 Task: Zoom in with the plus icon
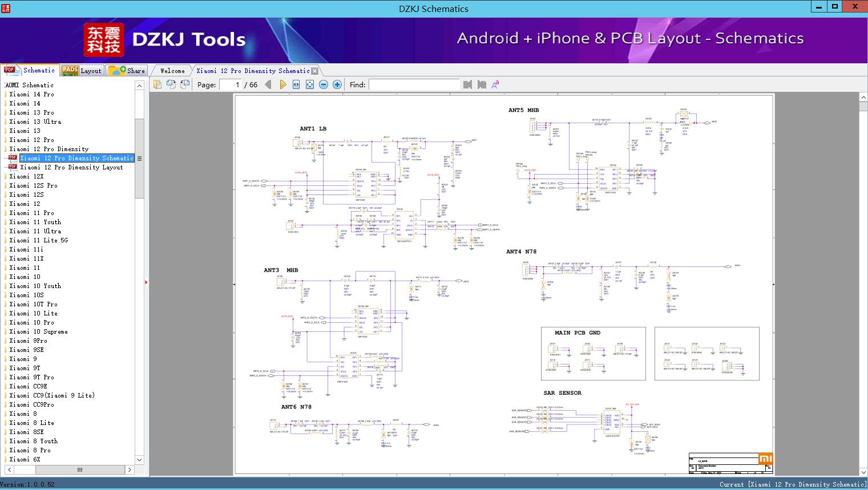(337, 84)
